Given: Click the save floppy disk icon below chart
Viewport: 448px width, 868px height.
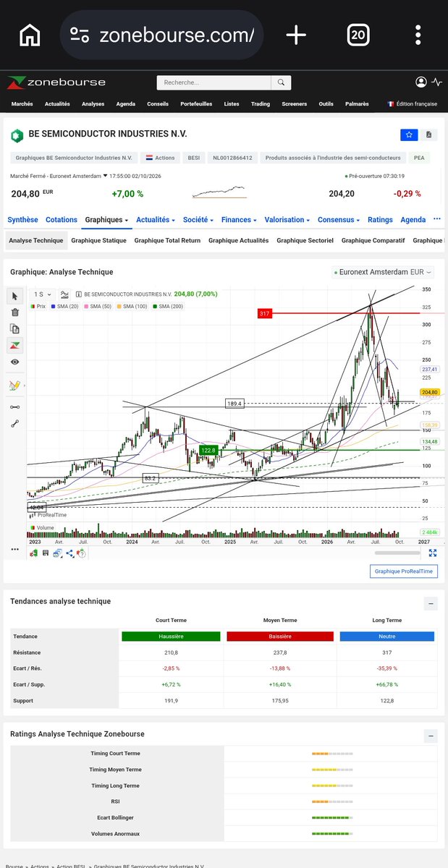Looking at the screenshot, I should (x=45, y=553).
